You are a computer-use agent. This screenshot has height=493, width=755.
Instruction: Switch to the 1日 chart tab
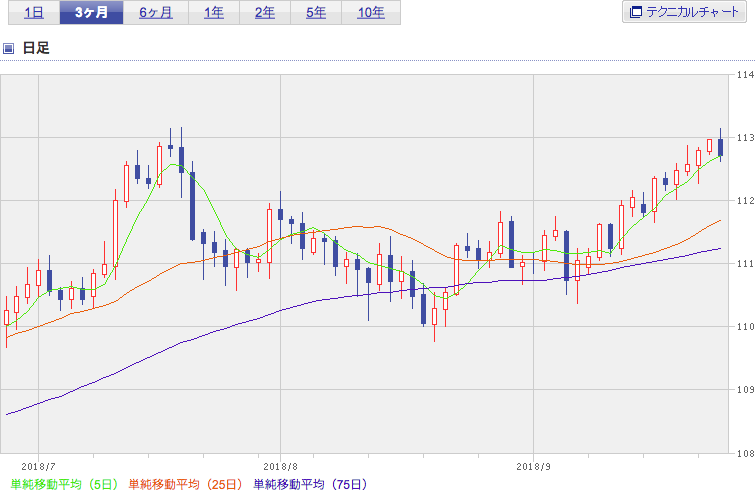[34, 12]
